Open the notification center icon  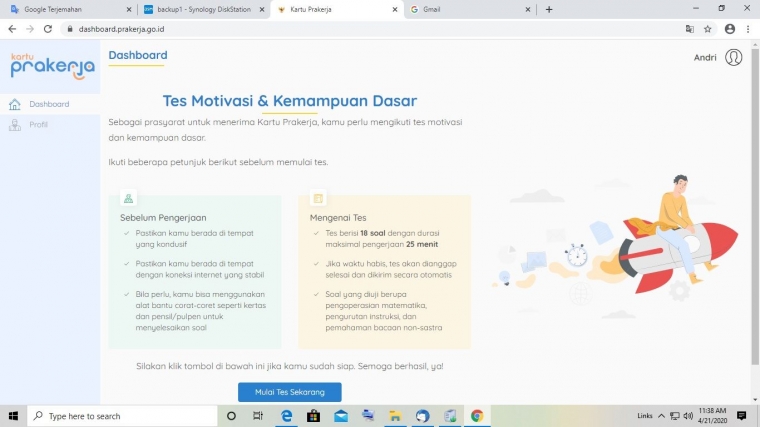pyautogui.click(x=741, y=416)
